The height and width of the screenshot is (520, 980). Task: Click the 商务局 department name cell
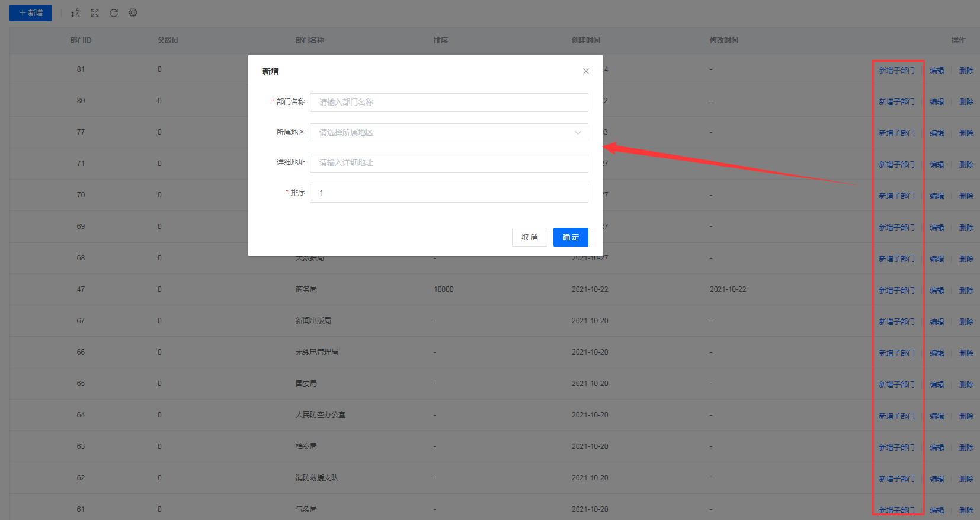(x=306, y=289)
